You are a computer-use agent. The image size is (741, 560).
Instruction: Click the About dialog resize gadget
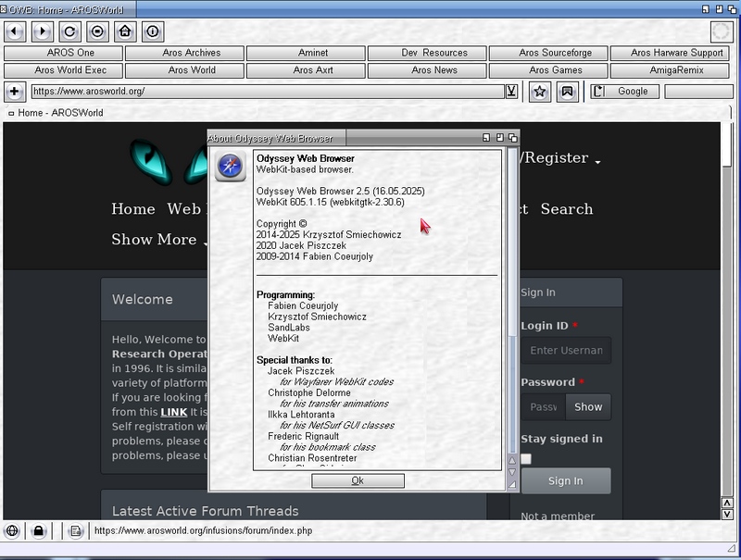(512, 484)
